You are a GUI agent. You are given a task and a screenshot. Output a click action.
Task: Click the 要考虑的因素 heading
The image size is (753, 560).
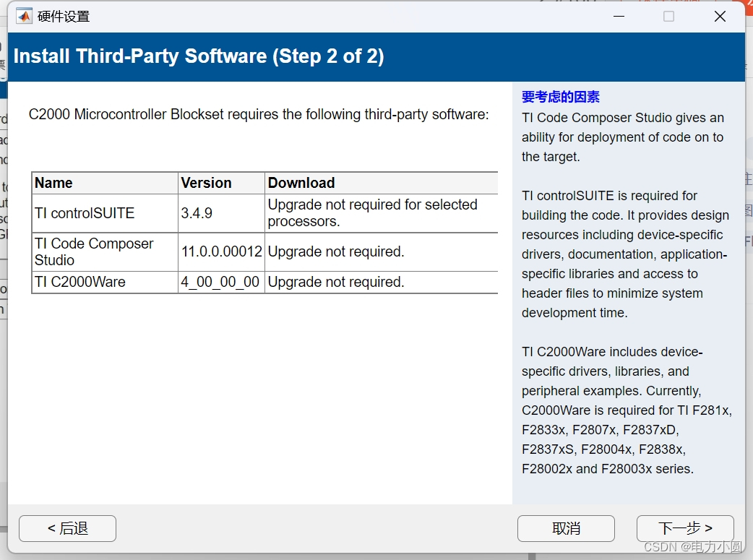tap(561, 97)
